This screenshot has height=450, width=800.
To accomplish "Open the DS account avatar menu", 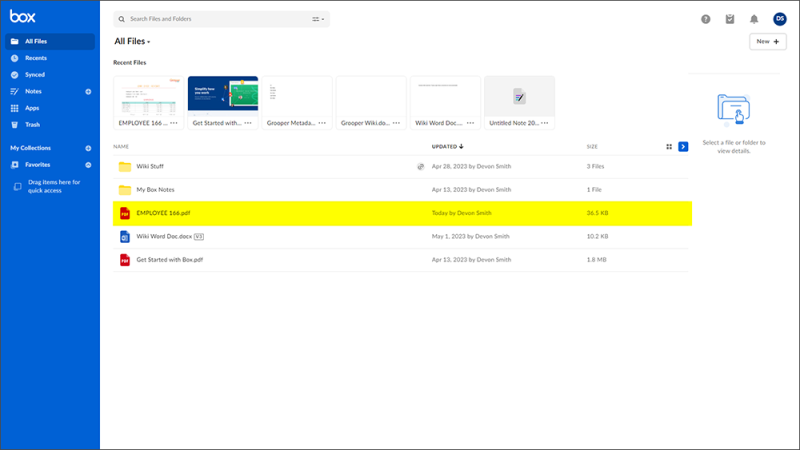I will click(x=780, y=19).
